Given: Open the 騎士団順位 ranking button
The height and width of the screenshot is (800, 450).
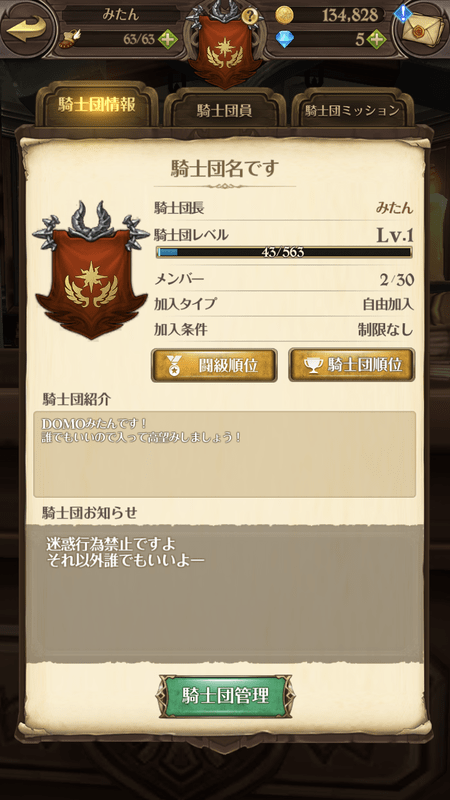Looking at the screenshot, I should coord(352,365).
